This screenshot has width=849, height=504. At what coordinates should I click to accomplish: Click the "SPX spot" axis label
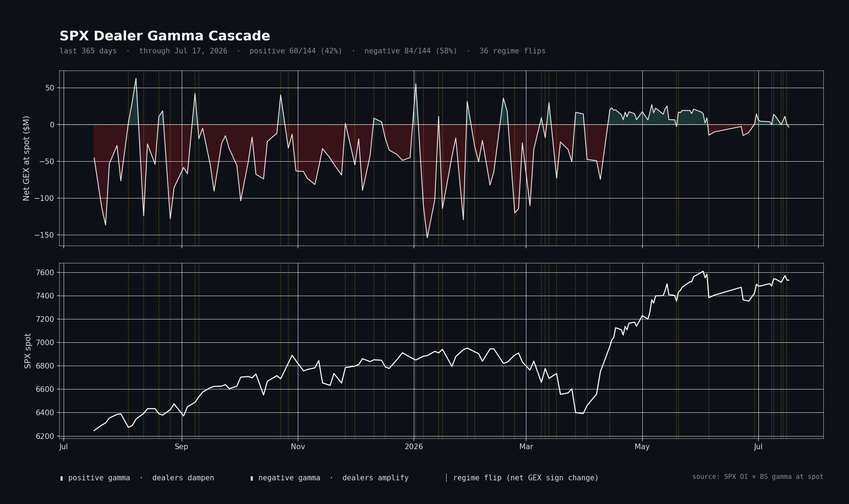tap(28, 351)
